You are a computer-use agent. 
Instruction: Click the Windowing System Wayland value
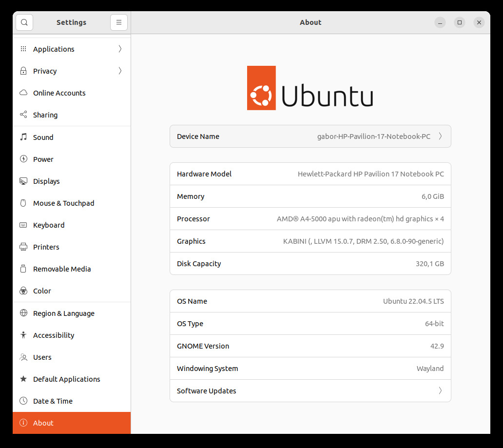pyautogui.click(x=430, y=369)
